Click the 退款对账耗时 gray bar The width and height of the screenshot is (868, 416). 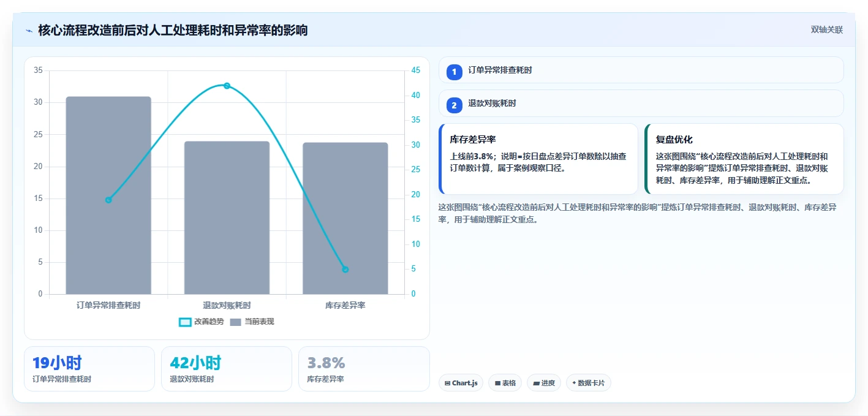[227, 217]
